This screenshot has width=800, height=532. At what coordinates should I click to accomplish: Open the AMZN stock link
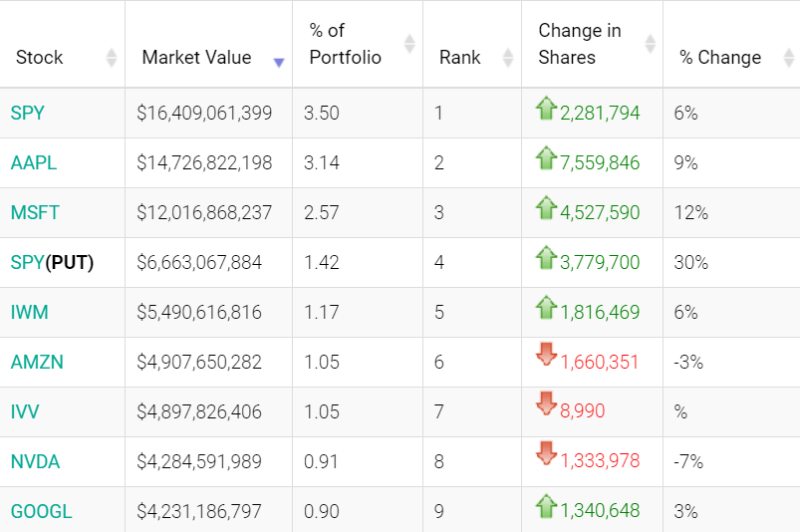(x=37, y=362)
